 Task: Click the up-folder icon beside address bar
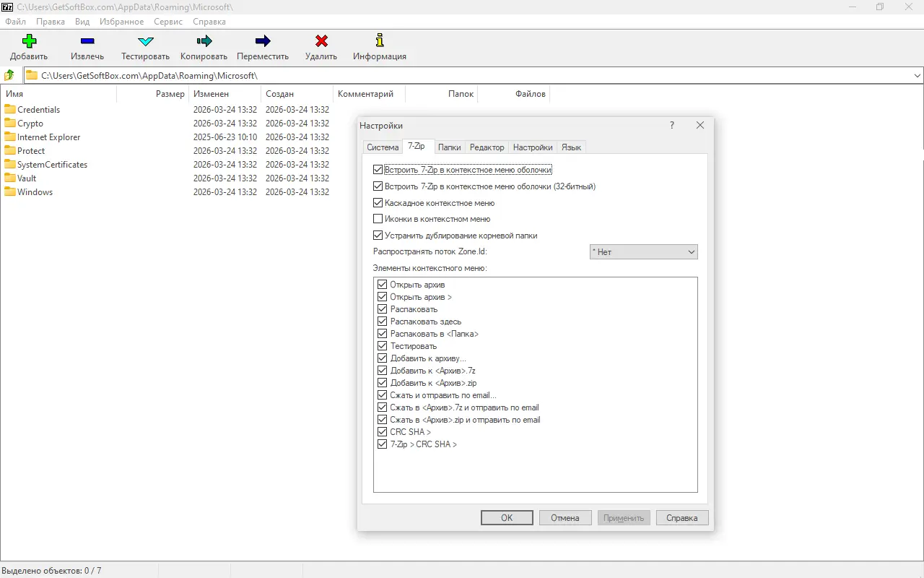(9, 75)
